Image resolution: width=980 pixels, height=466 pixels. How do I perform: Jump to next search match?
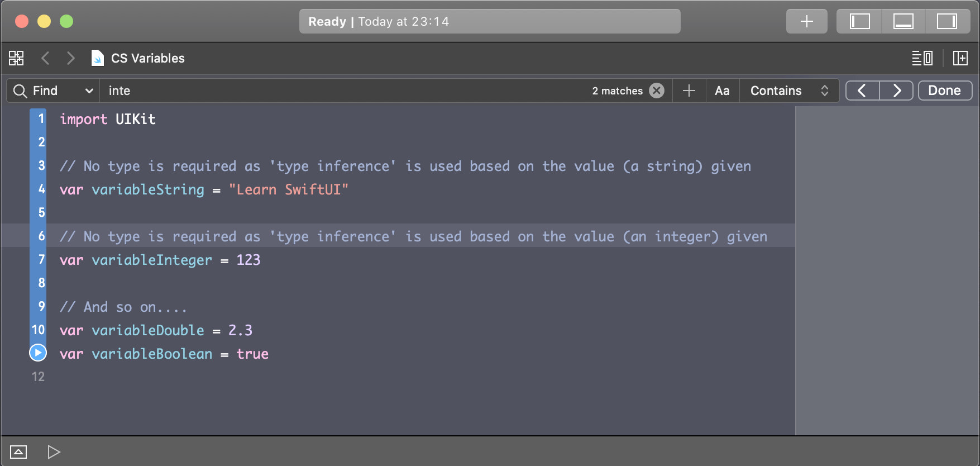[896, 91]
